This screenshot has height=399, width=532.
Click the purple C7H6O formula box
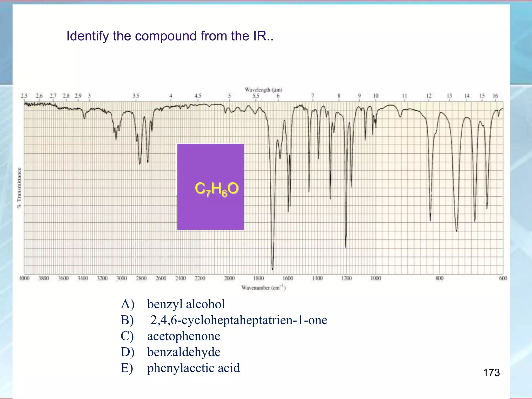click(210, 187)
